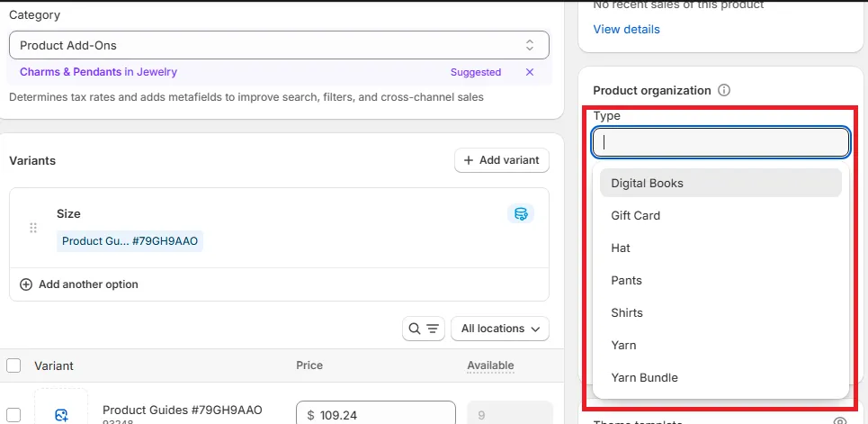Open the Size option metafield icon
Image resolution: width=868 pixels, height=424 pixels.
521,214
